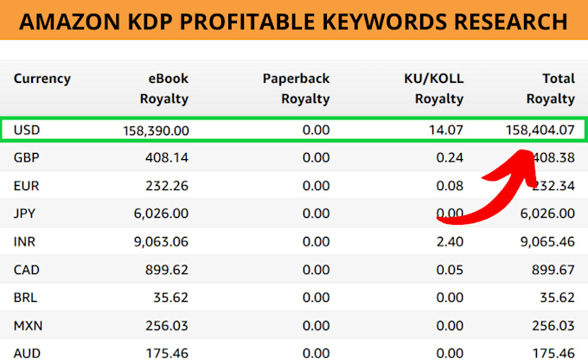Screen dimensions: 588x364
Task: Click the USD KU/KOLL value 14.07
Action: click(446, 130)
